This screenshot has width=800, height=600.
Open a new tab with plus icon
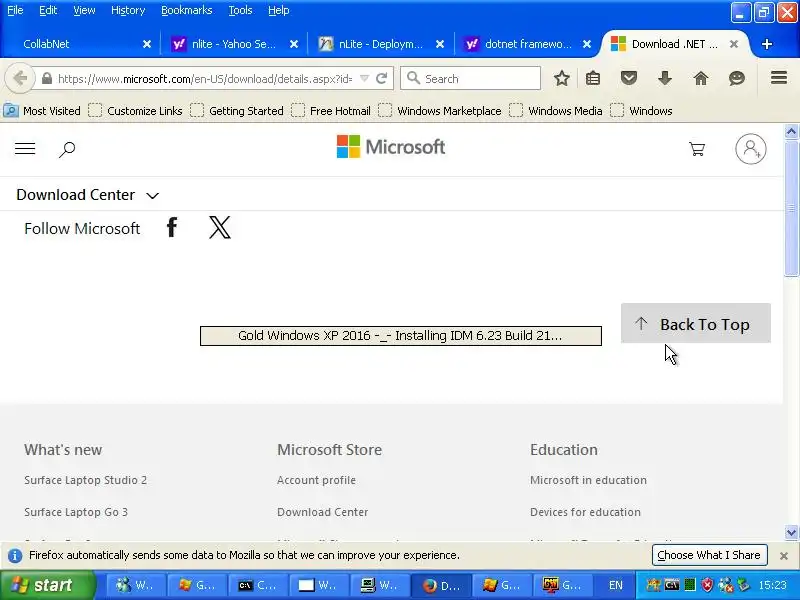click(766, 44)
